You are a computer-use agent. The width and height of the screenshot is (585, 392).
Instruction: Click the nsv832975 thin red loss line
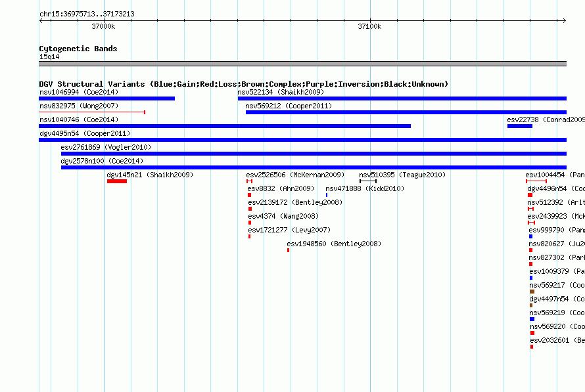click(92, 112)
